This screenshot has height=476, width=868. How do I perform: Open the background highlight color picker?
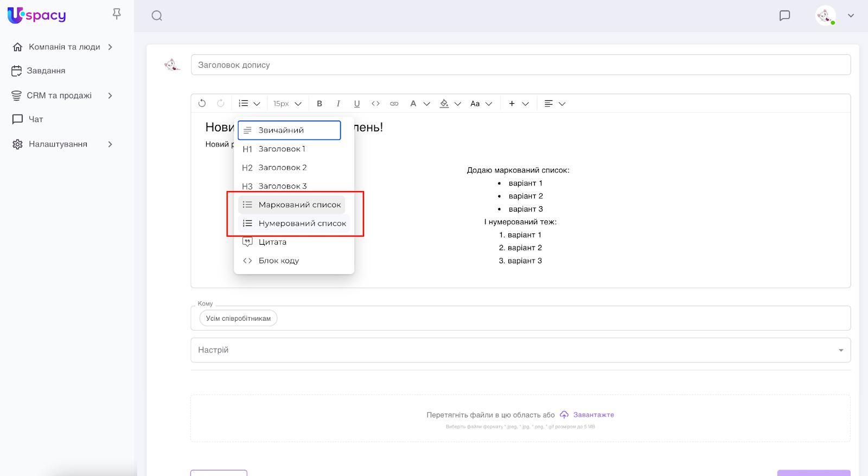pos(450,104)
